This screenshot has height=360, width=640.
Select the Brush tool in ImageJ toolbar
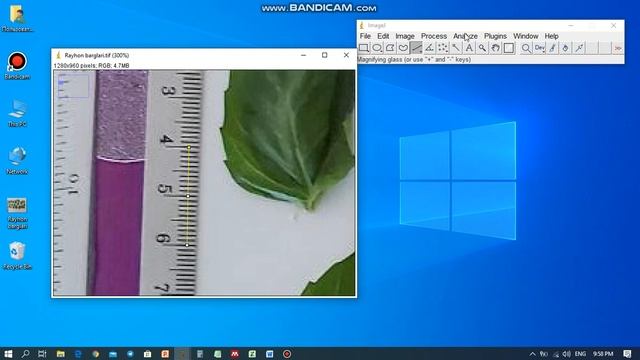click(553, 48)
